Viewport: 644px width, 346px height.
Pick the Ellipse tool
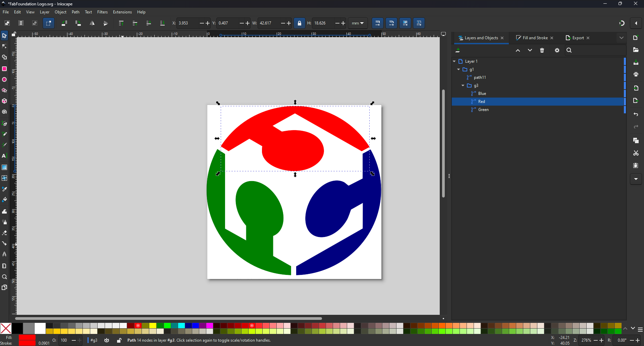[4, 80]
